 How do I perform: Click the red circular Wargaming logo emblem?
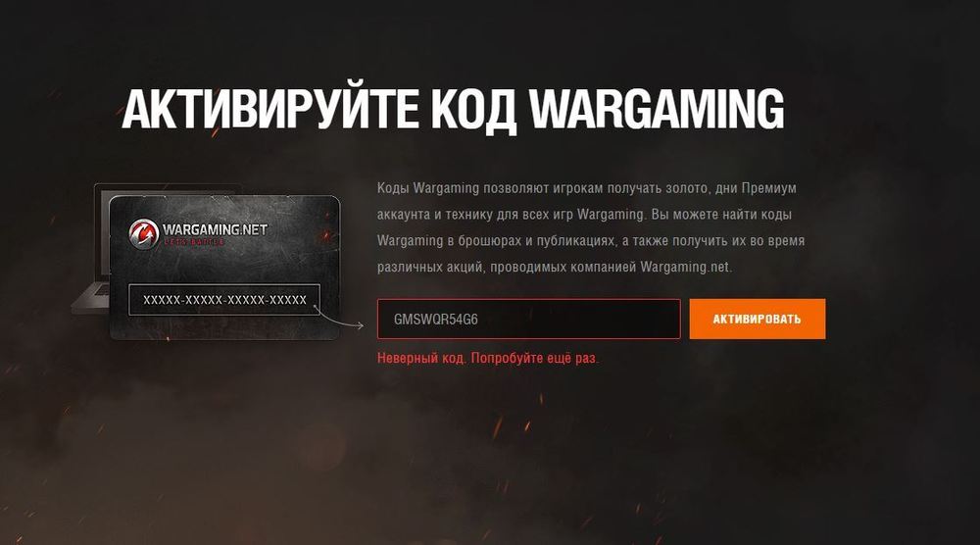tap(143, 233)
